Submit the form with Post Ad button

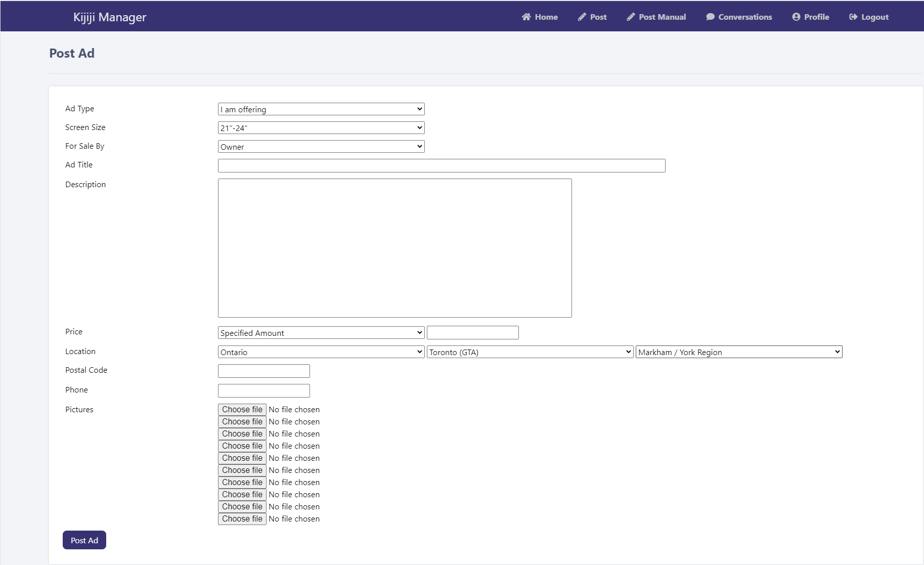point(84,540)
